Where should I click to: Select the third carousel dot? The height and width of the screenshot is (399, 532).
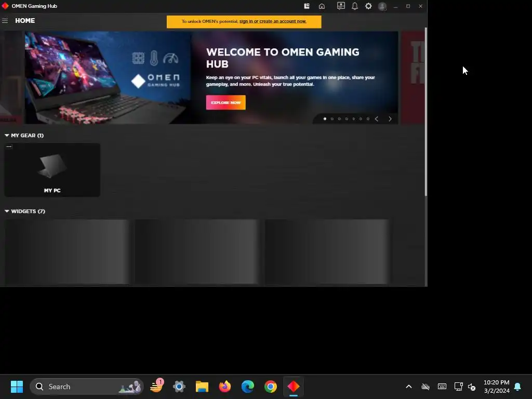pyautogui.click(x=339, y=119)
